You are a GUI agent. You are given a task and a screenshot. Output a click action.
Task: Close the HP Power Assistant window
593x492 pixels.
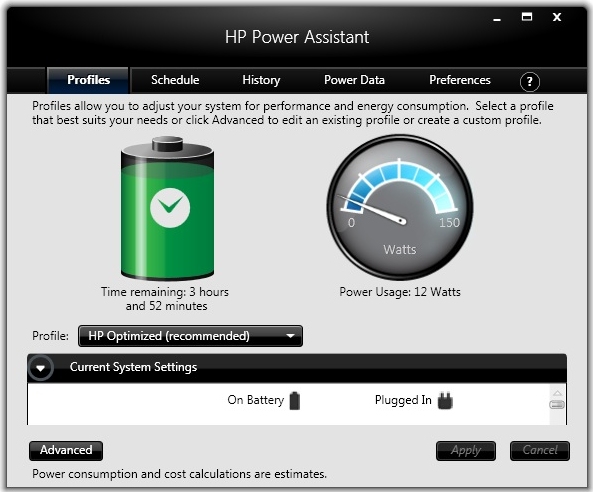coord(557,17)
